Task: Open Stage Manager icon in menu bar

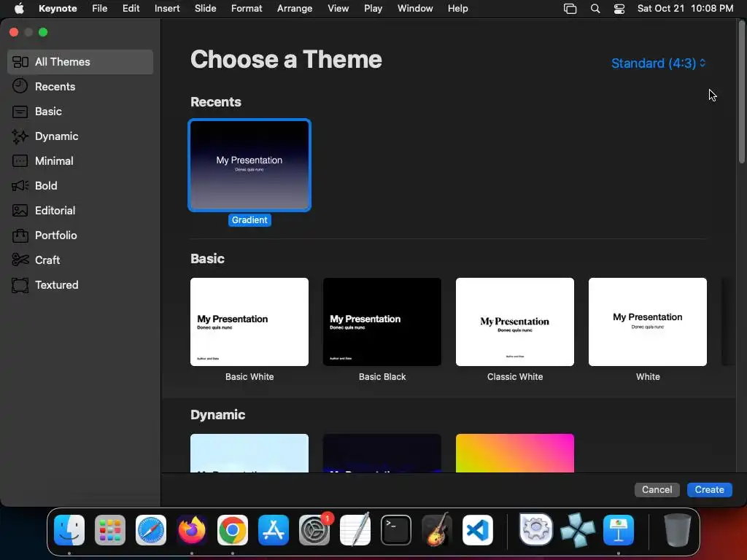Action: (x=570, y=9)
